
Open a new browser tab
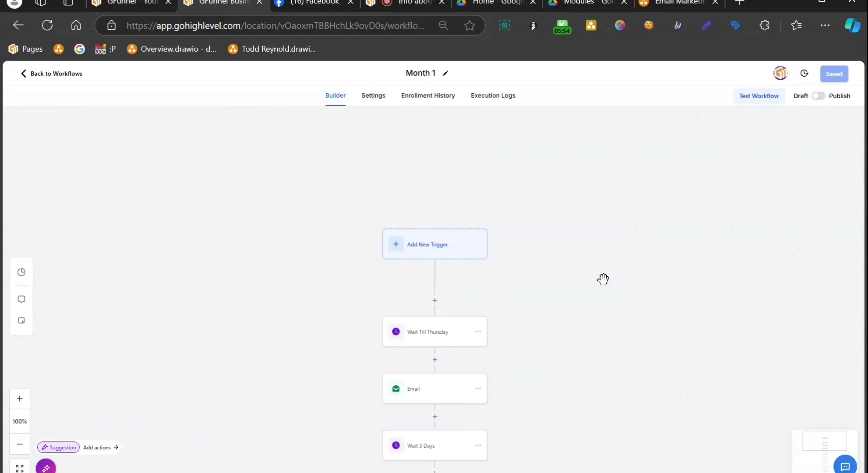click(x=739, y=3)
